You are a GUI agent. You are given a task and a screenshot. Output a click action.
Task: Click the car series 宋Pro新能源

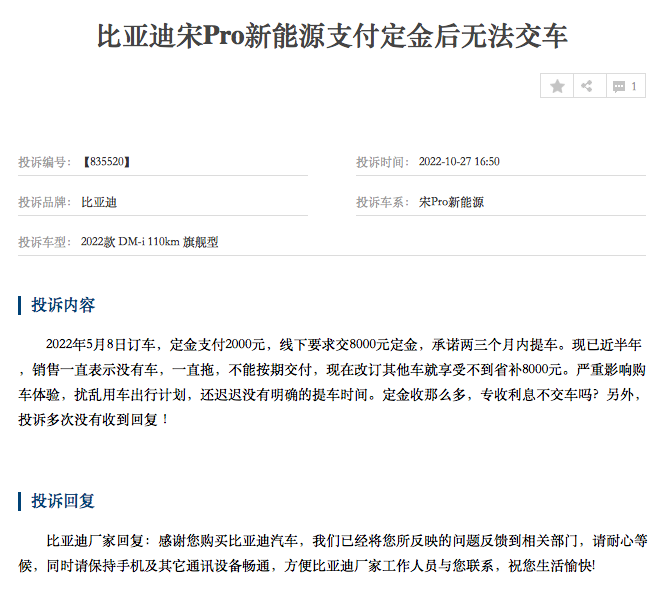point(451,202)
